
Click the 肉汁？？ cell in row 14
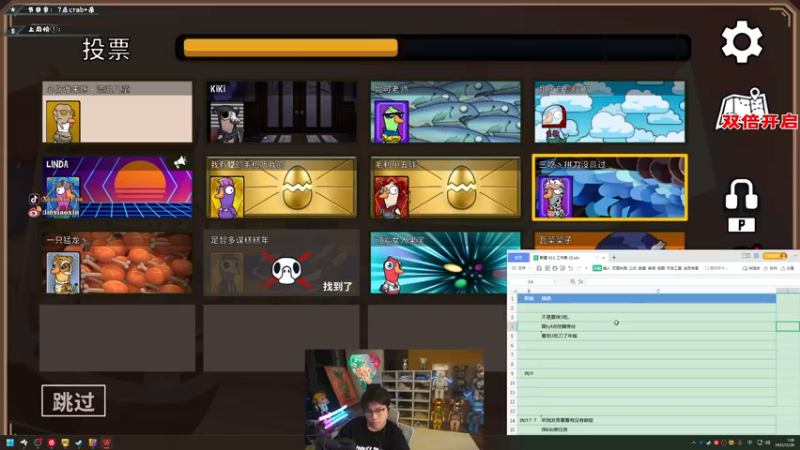point(529,420)
